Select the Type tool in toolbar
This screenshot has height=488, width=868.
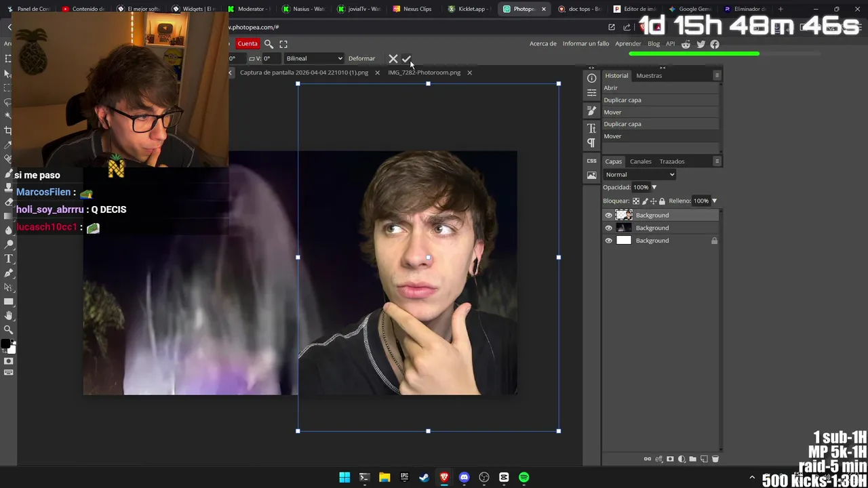(9, 259)
